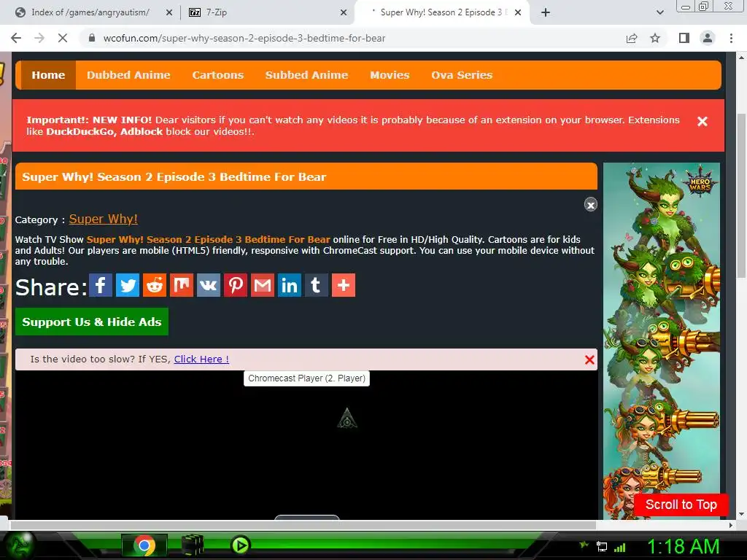Open Movies section

pyautogui.click(x=390, y=75)
